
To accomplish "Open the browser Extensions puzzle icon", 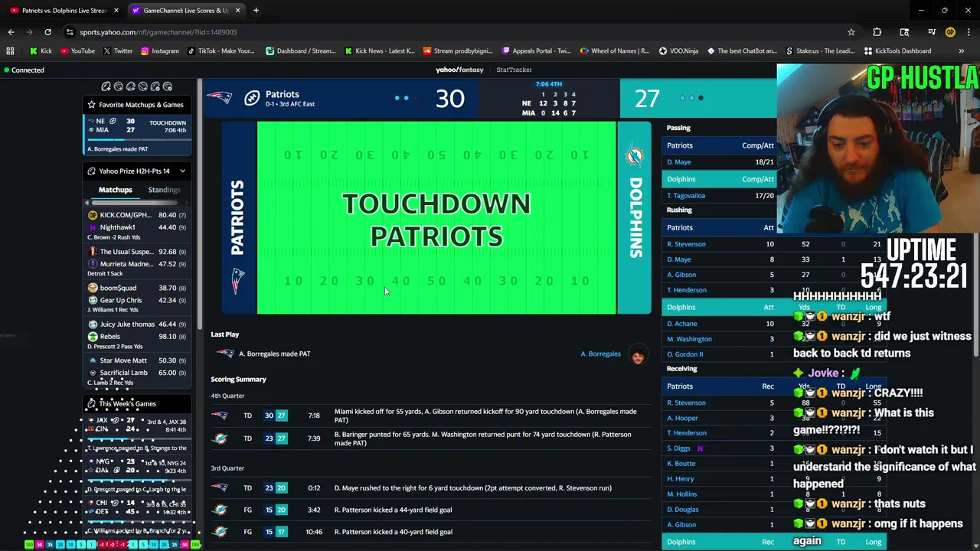I will point(877,32).
